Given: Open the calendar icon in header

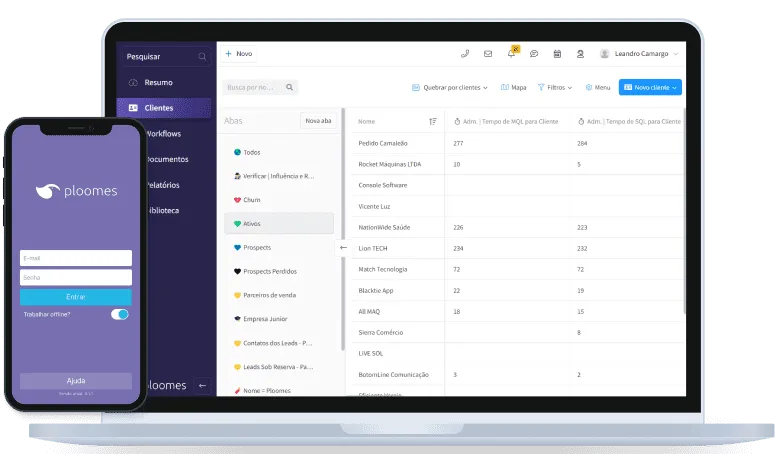Looking at the screenshot, I should click(x=557, y=54).
